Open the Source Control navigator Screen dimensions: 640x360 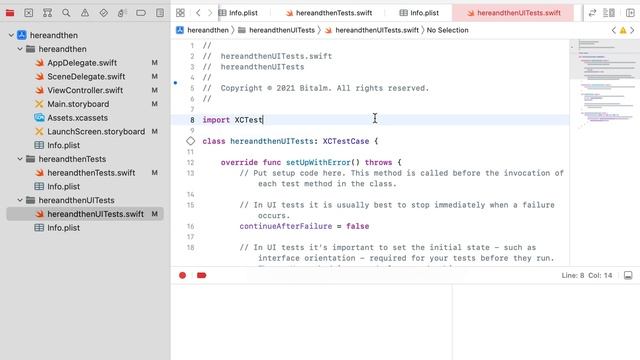(x=29, y=13)
